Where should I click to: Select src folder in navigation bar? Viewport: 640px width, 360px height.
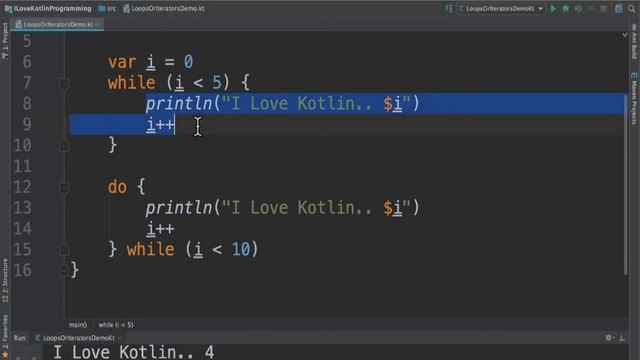[107, 8]
